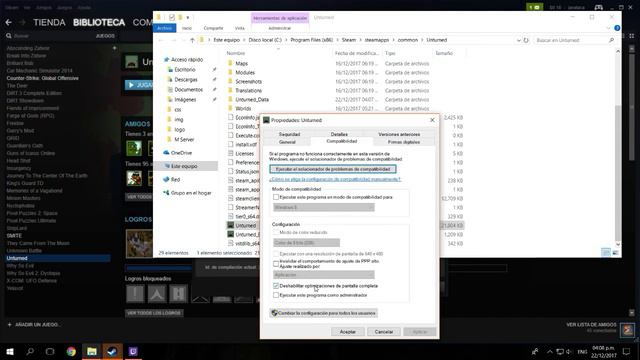Click the Steam search magnifier icon
Viewport: 640px width, 360px height.
[x=9, y=36]
